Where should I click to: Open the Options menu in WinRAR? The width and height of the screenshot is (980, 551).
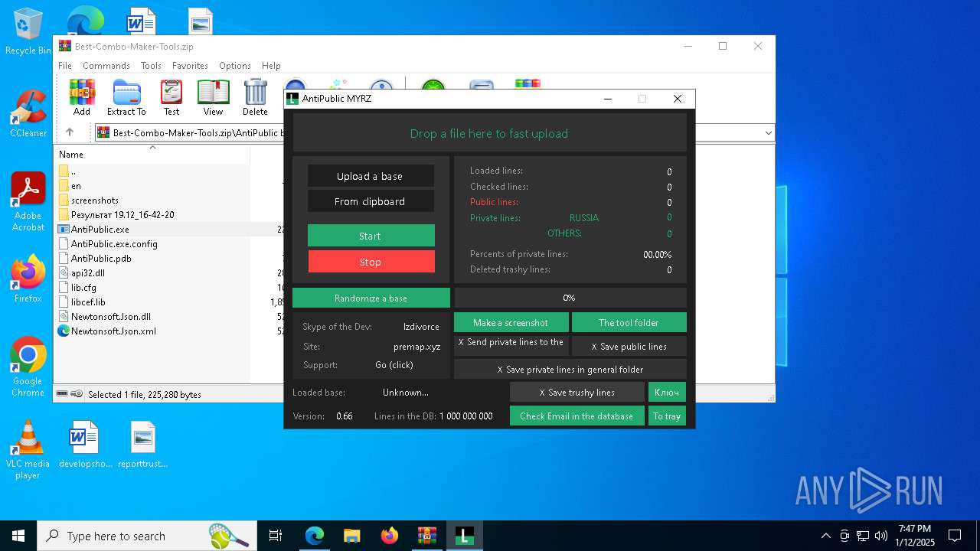[x=235, y=66]
